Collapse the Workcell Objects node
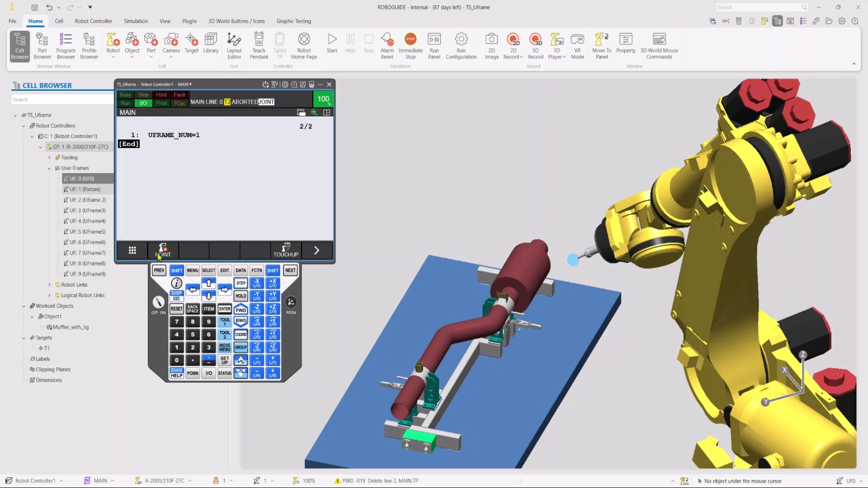 pos(24,306)
